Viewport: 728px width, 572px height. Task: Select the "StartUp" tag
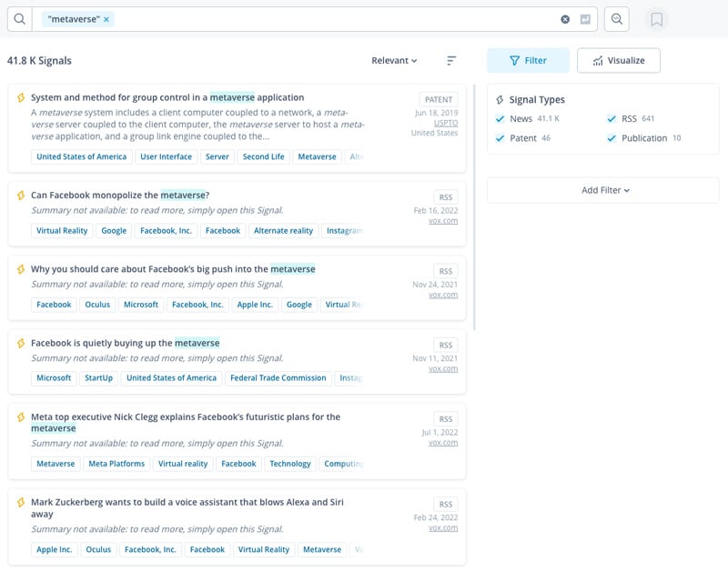(99, 378)
